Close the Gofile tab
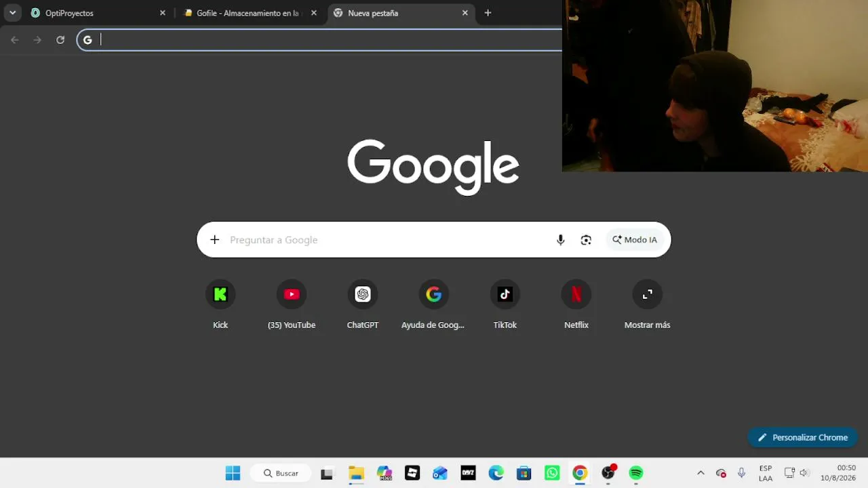Image resolution: width=868 pixels, height=488 pixels. [314, 13]
